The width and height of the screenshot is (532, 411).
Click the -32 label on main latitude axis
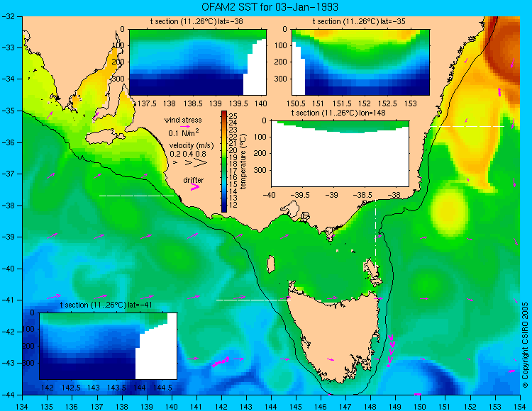pos(8,16)
